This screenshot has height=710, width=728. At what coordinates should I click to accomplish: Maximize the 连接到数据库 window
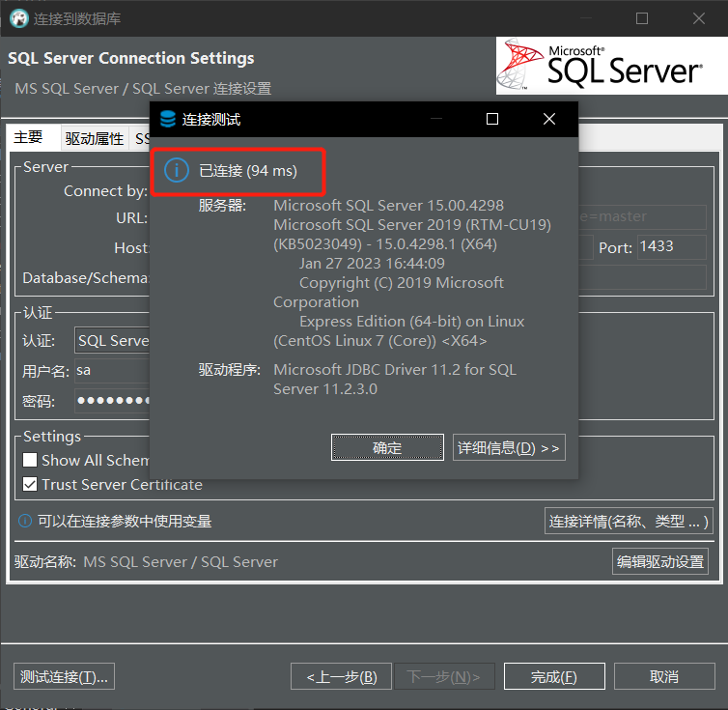[x=642, y=18]
